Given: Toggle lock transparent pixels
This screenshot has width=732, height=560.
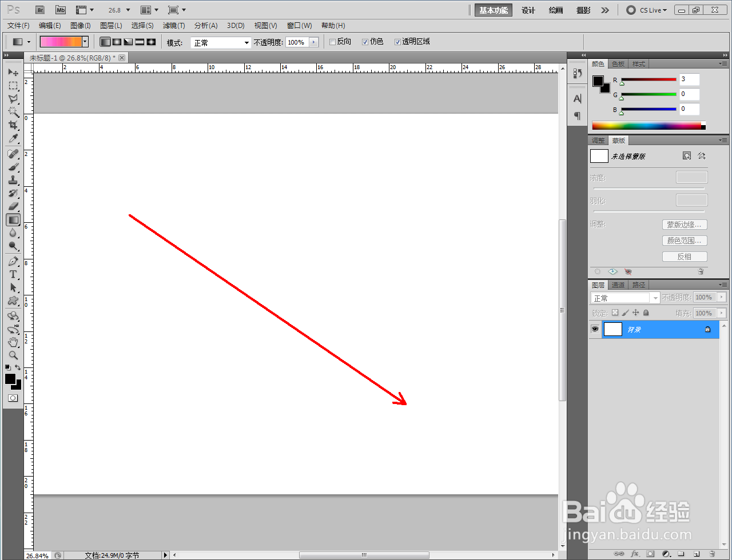Looking at the screenshot, I should [x=615, y=313].
